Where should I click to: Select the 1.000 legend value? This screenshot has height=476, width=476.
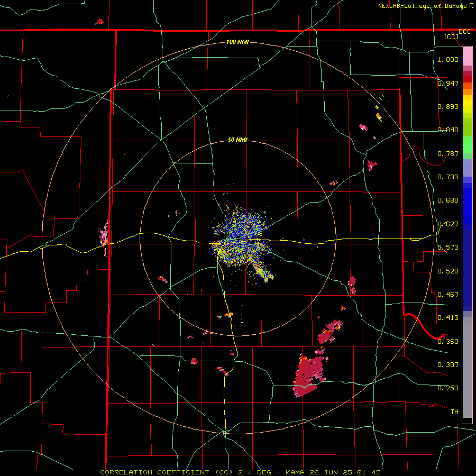click(448, 59)
